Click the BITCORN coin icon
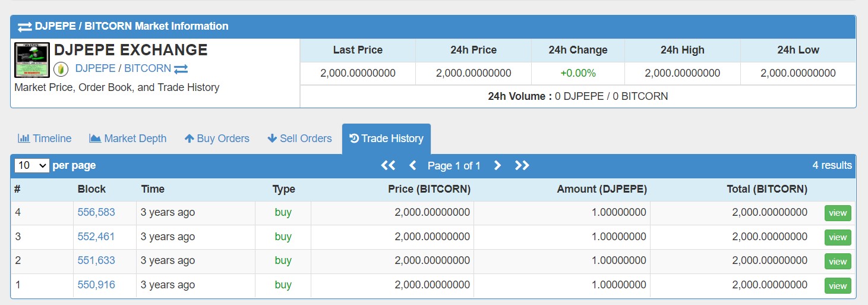The width and height of the screenshot is (868, 305). [x=61, y=69]
